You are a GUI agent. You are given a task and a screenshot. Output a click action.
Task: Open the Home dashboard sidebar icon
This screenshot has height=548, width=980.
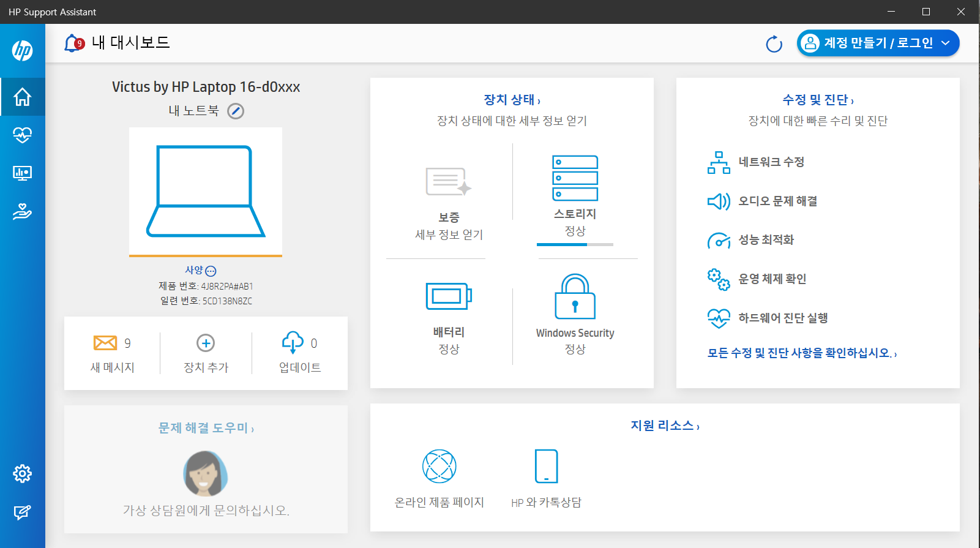(x=23, y=97)
